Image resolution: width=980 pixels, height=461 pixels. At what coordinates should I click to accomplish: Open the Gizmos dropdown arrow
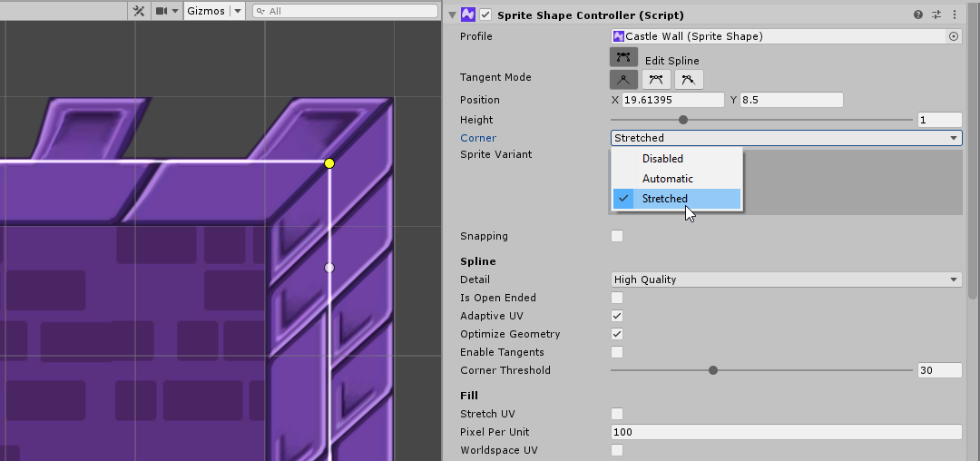click(237, 11)
